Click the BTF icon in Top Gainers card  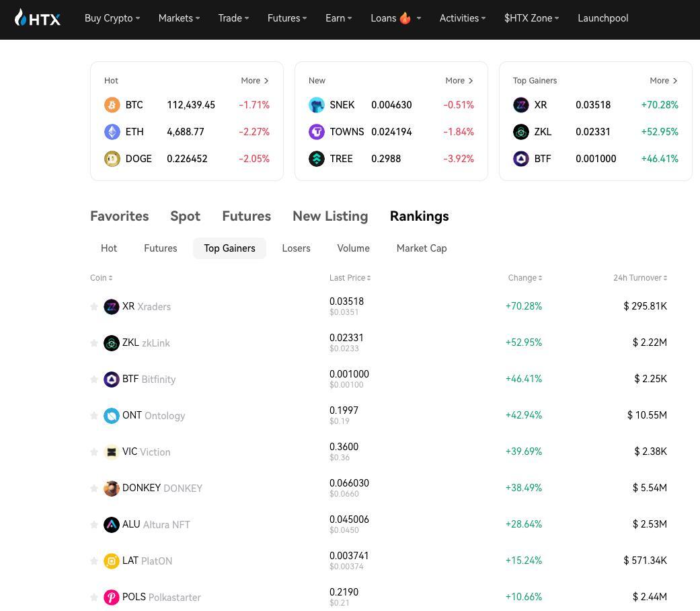(x=521, y=159)
